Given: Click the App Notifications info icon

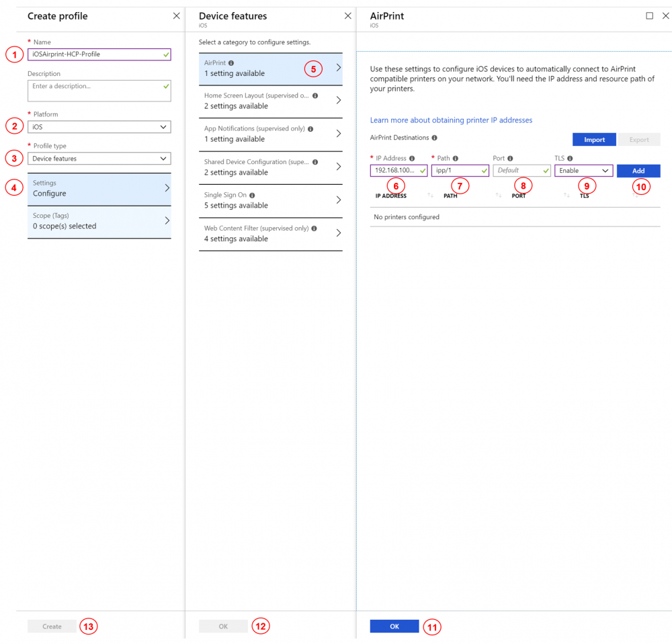Looking at the screenshot, I should point(310,128).
